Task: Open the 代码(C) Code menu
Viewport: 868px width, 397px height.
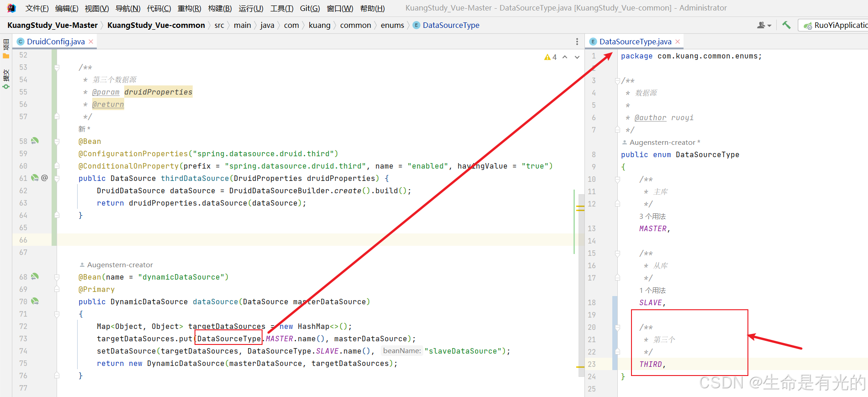Action: click(x=159, y=8)
